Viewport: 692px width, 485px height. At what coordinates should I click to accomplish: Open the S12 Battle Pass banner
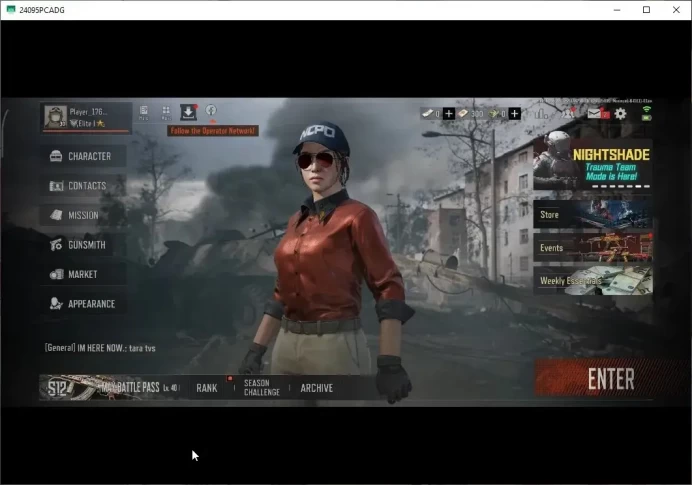(109, 387)
